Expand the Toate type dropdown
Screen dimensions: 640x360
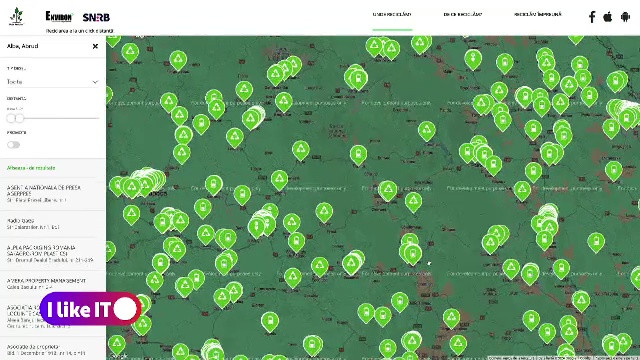point(53,82)
